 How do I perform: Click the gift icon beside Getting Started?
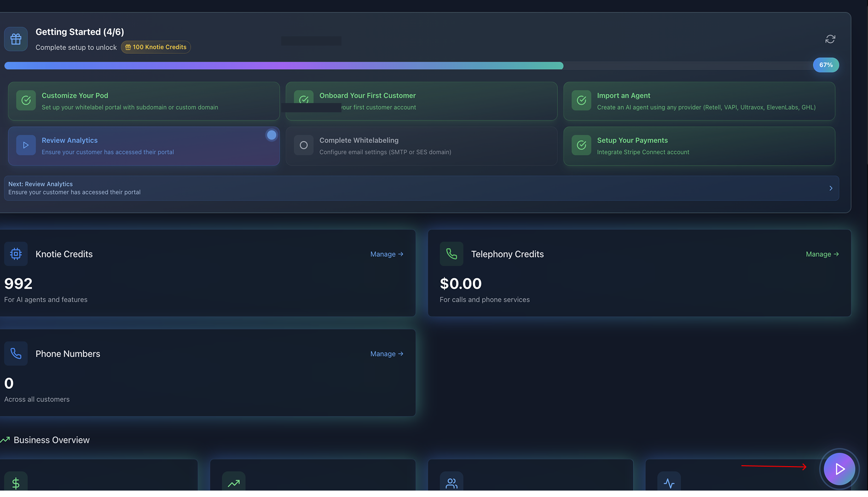[x=16, y=39]
